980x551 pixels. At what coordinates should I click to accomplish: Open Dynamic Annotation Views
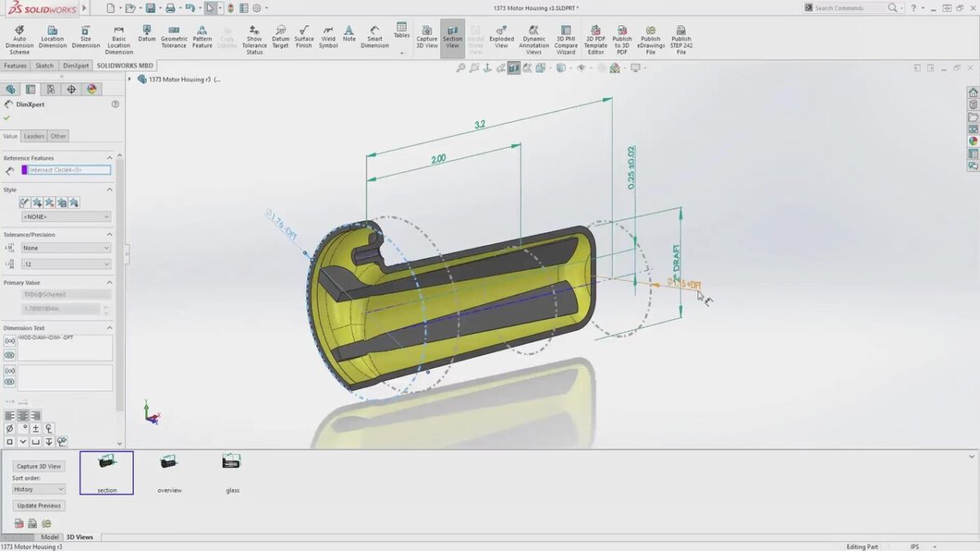534,39
